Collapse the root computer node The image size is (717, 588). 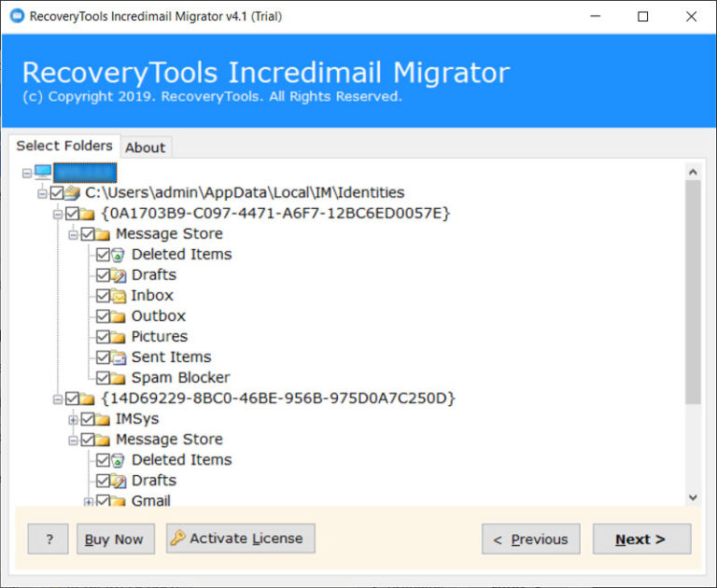(27, 173)
